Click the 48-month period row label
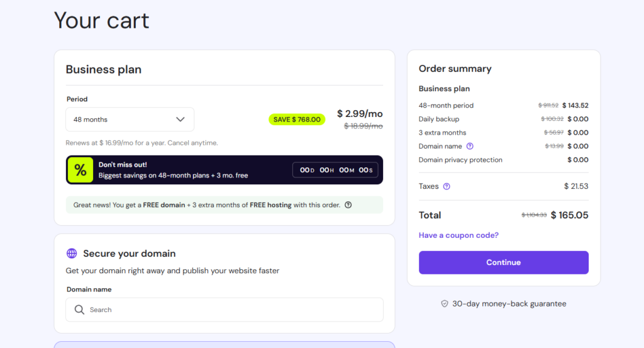Screen dimensions: 644x348 point(446,106)
